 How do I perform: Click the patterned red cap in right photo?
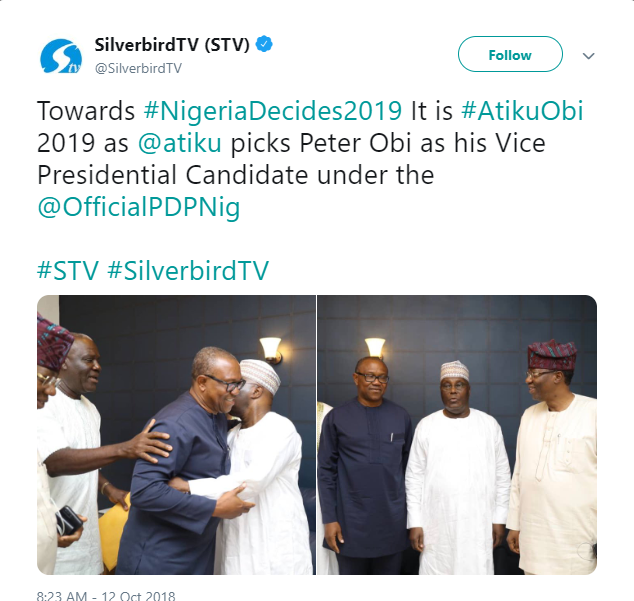click(x=552, y=355)
